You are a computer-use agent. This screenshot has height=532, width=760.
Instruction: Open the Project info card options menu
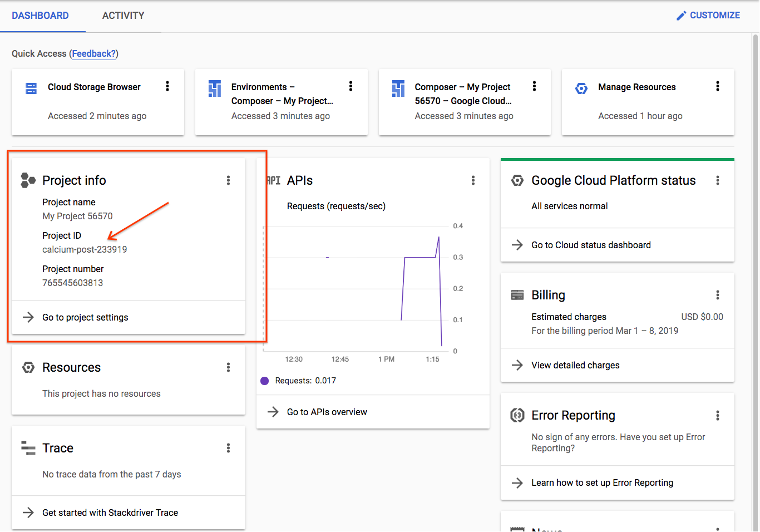tap(228, 180)
